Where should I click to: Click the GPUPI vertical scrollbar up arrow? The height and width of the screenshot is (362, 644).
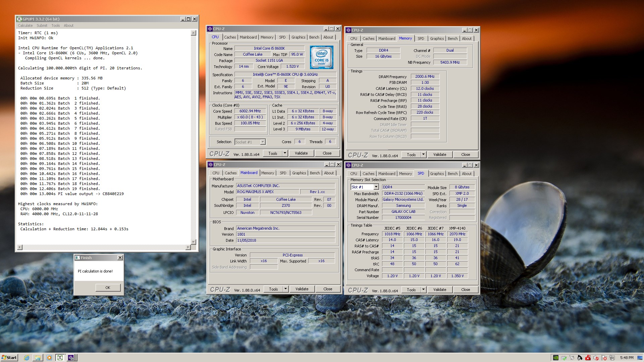(194, 33)
